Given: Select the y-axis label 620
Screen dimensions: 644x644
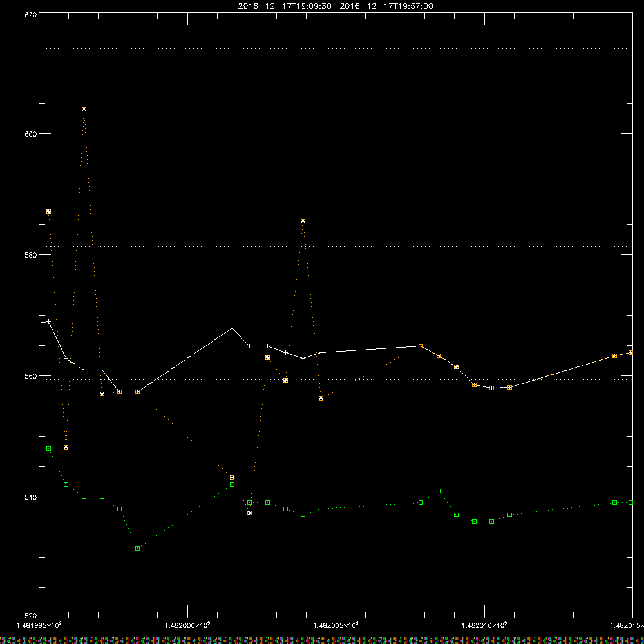Looking at the screenshot, I should point(32,15).
